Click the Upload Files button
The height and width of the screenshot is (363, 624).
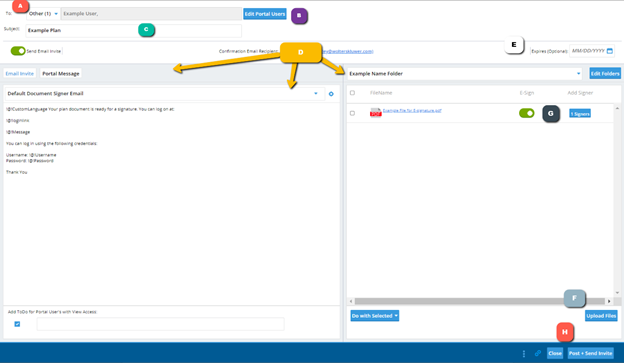pyautogui.click(x=601, y=316)
